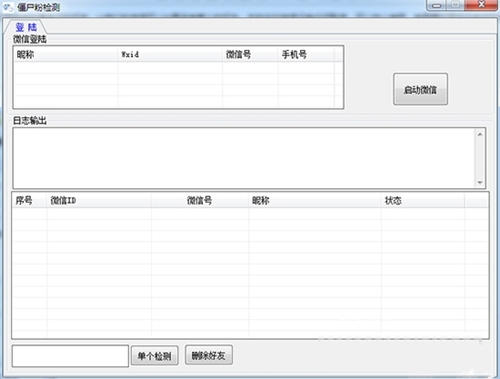500x379 pixels.
Task: Click the 序号 column header
Action: (29, 201)
